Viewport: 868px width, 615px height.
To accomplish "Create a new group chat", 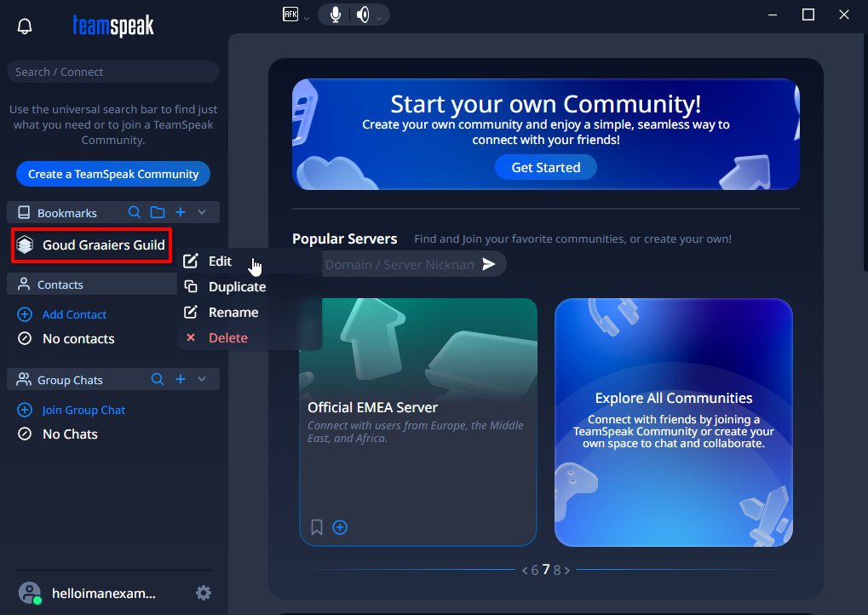I will 181,379.
